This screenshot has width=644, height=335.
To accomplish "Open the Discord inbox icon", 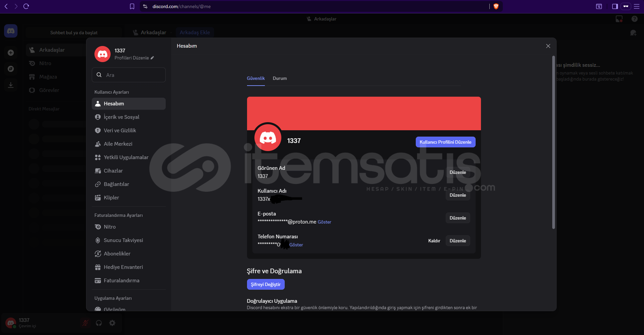I will [619, 19].
